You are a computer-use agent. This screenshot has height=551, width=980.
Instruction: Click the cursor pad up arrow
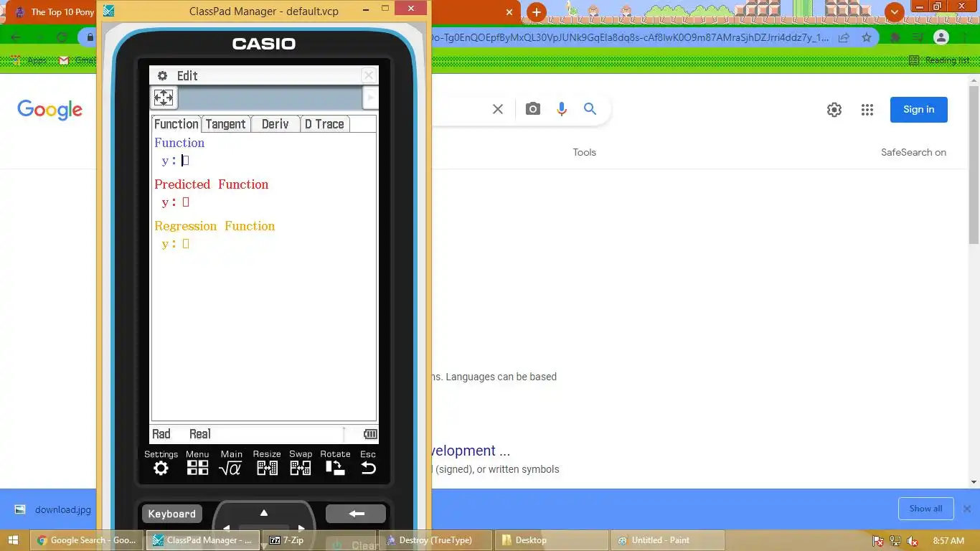[x=264, y=513]
